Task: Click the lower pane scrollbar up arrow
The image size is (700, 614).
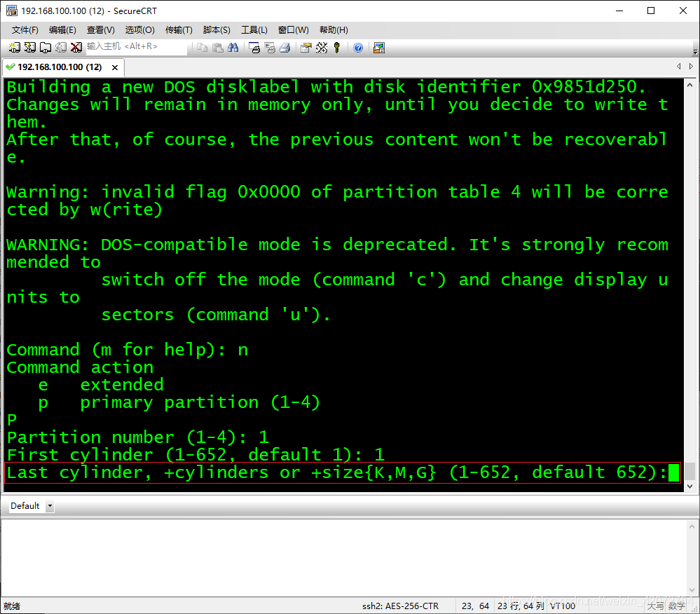Action: pyautogui.click(x=692, y=526)
